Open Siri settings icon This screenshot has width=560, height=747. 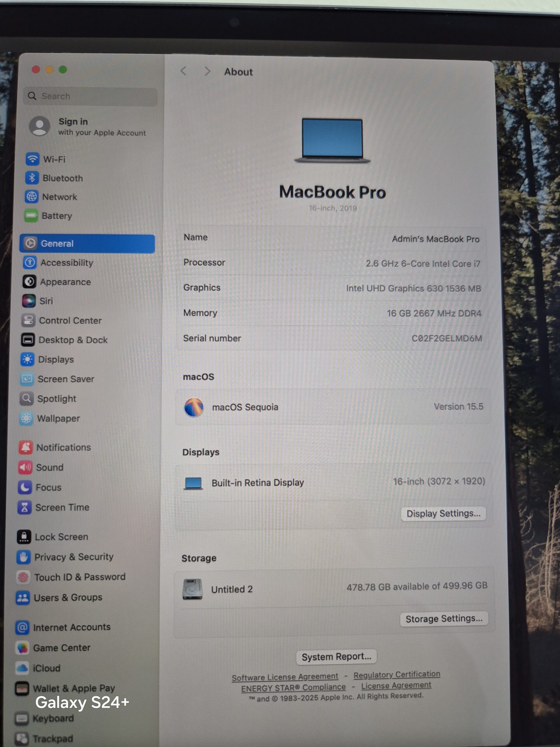click(29, 301)
